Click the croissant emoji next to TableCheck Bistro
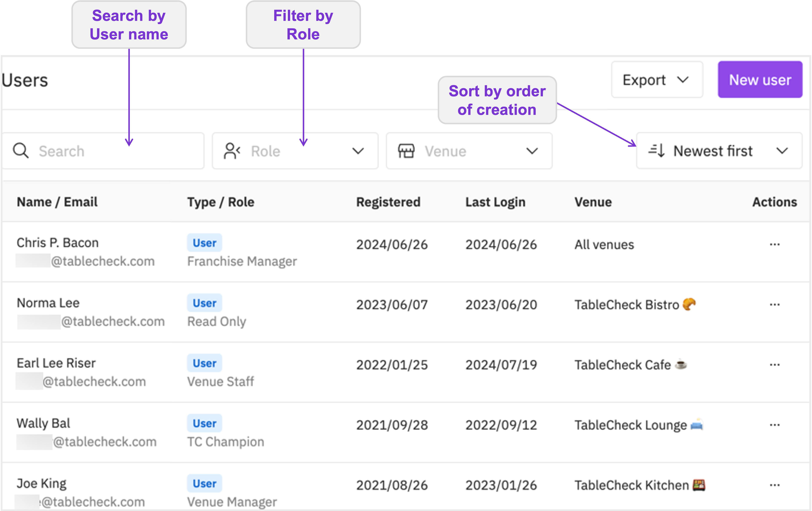Viewport: 812px width, 511px height. 689,304
